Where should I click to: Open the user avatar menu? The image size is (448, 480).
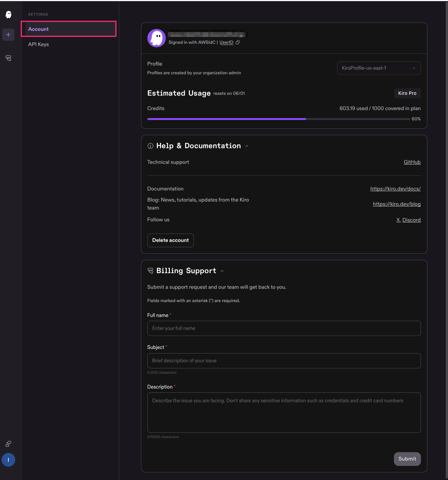pyautogui.click(x=8, y=460)
